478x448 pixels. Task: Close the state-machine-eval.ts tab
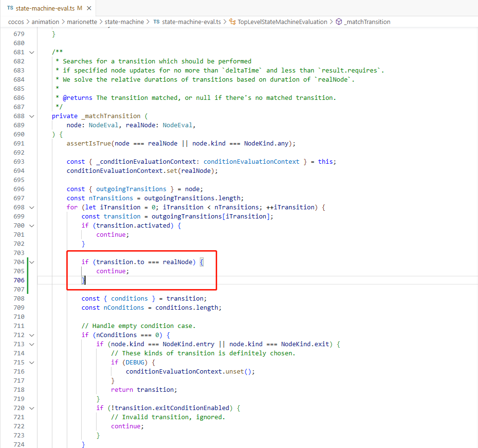pos(89,8)
